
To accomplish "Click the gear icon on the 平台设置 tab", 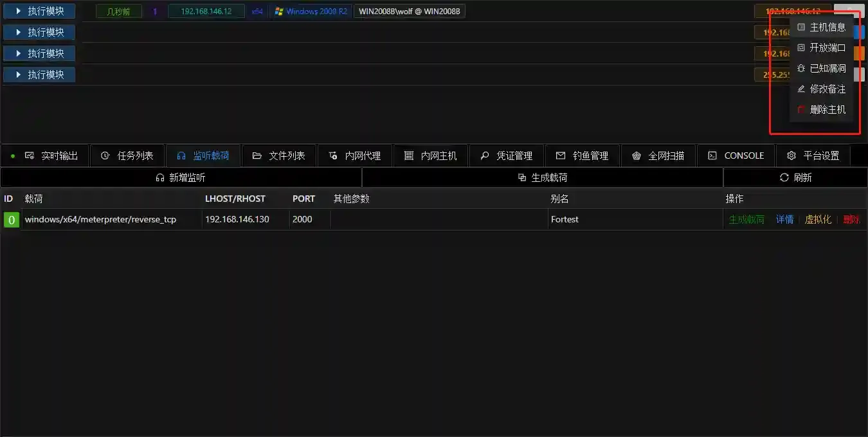I will tap(791, 156).
